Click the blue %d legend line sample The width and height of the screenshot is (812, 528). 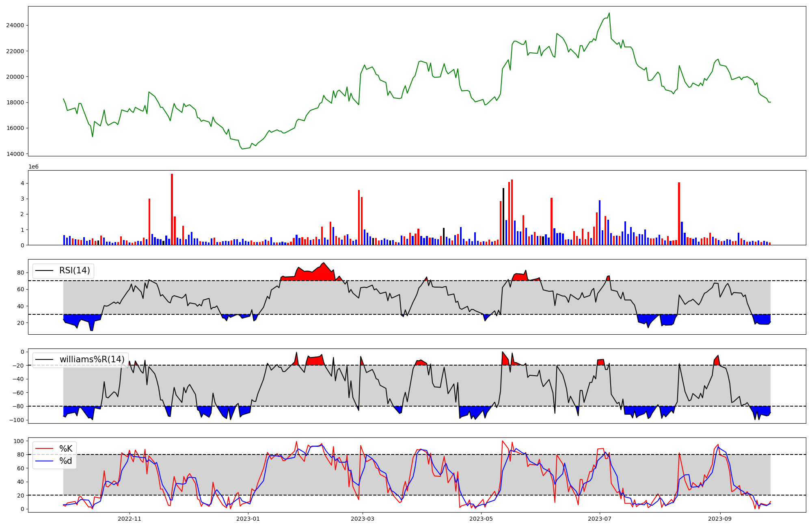point(45,461)
